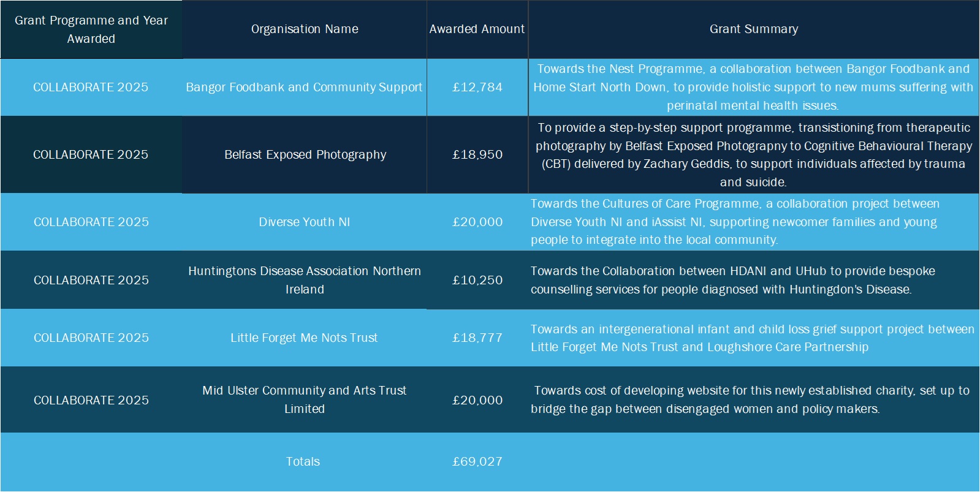The image size is (980, 492).
Task: Select the Grant Programme and Year Awarded header
Action: 91,29
